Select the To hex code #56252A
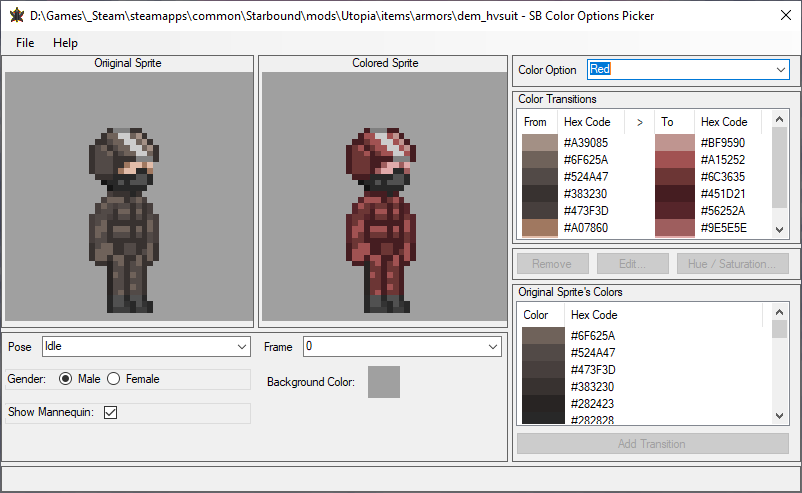Viewport: 802px width, 493px height. [x=723, y=211]
